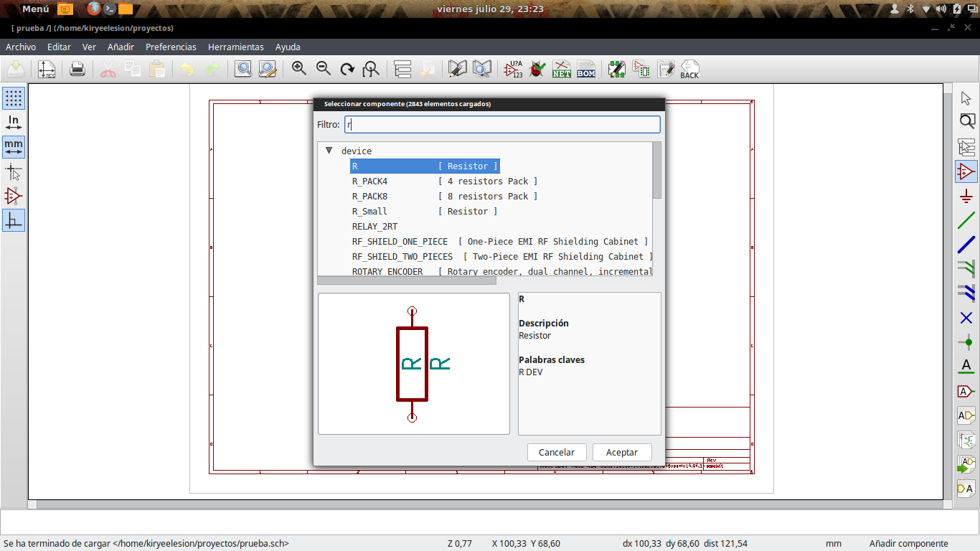This screenshot has height=551, width=980.
Task: Open the ERC ladybug check tool
Action: pos(537,69)
